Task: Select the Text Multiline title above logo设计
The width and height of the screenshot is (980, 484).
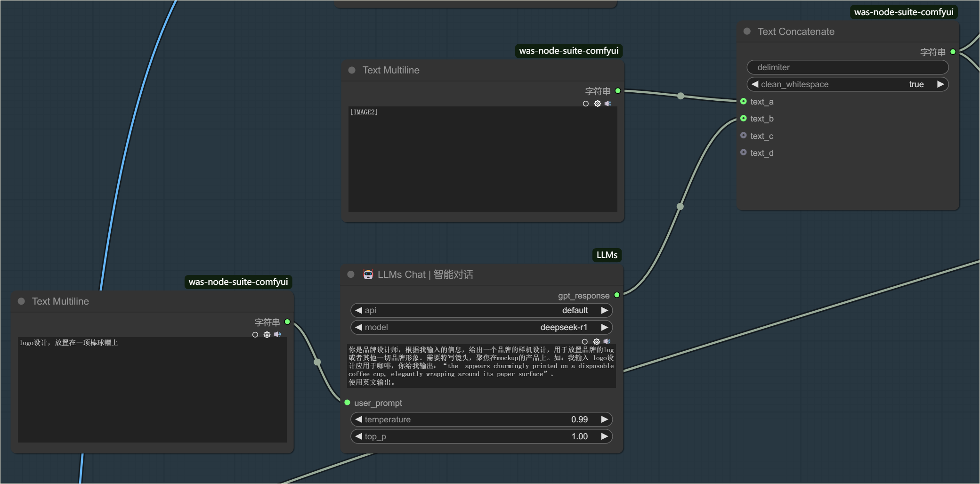Action: click(x=60, y=301)
